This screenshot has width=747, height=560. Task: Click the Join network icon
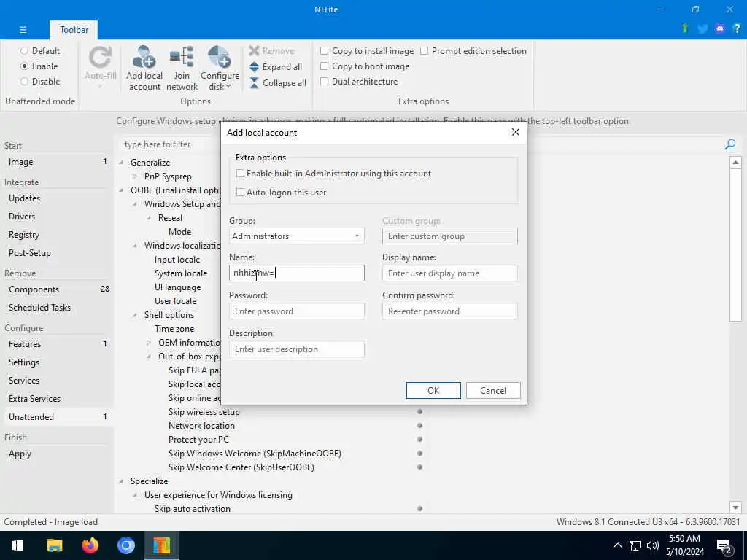[x=182, y=58]
